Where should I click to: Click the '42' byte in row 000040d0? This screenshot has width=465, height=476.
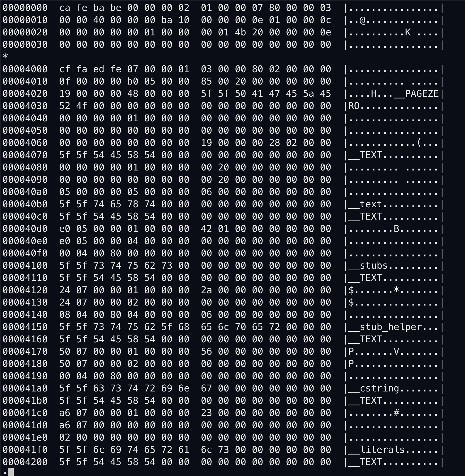pyautogui.click(x=206, y=229)
